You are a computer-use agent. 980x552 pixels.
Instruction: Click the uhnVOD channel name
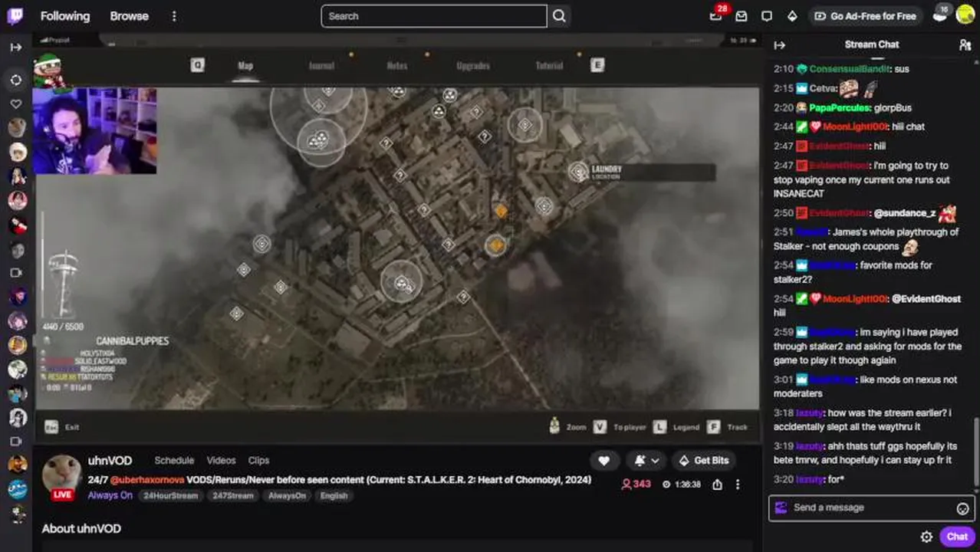pos(110,461)
